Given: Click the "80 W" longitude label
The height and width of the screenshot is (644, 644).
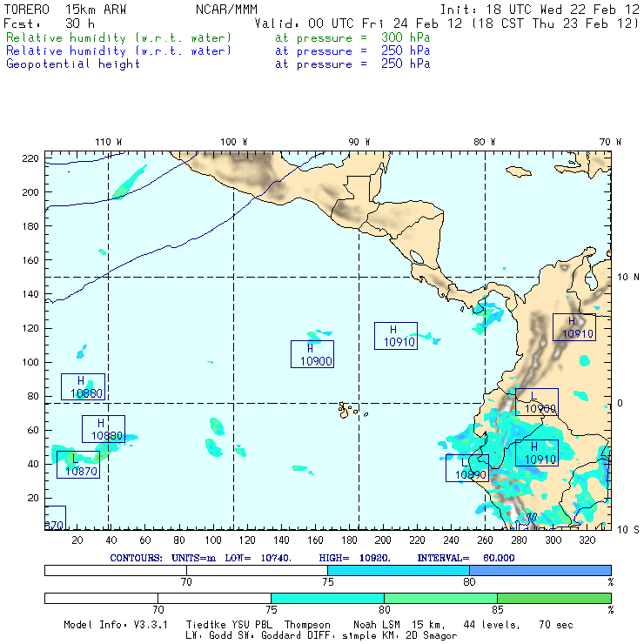Looking at the screenshot, I should (484, 142).
